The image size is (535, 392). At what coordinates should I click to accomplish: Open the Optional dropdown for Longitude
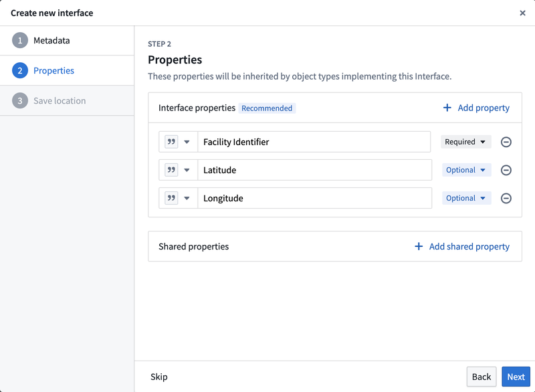466,197
